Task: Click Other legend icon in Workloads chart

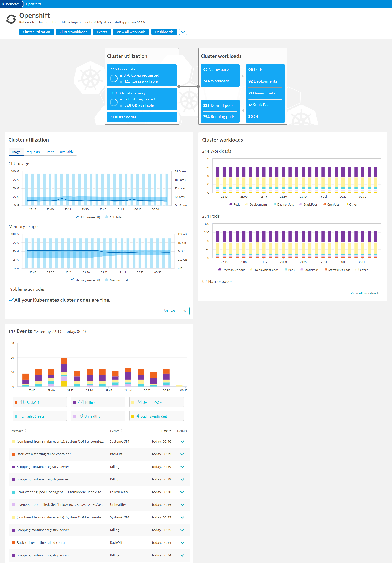Action: (x=346, y=204)
